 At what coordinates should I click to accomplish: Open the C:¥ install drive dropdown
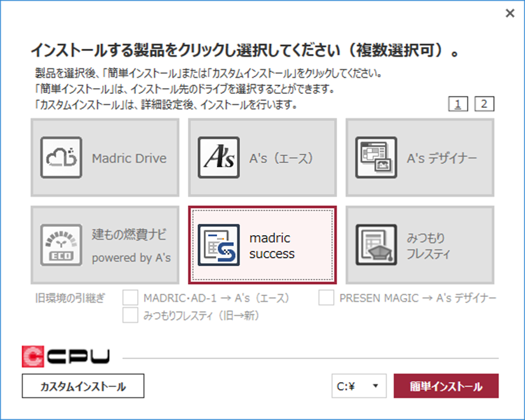359,386
